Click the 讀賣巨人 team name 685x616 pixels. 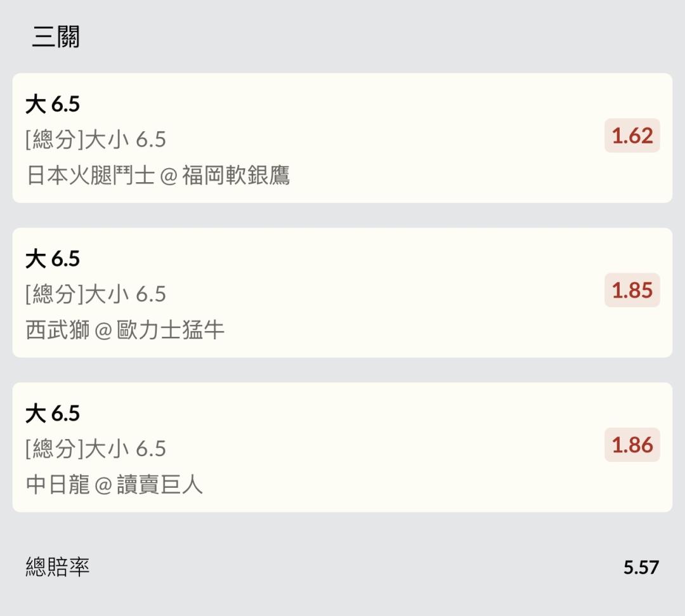click(x=160, y=485)
